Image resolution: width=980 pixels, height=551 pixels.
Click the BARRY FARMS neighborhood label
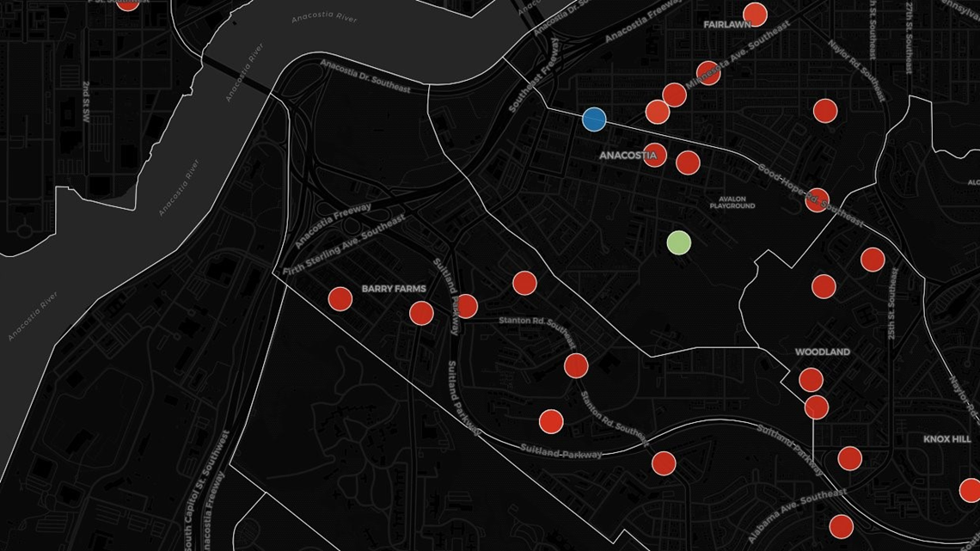(392, 289)
